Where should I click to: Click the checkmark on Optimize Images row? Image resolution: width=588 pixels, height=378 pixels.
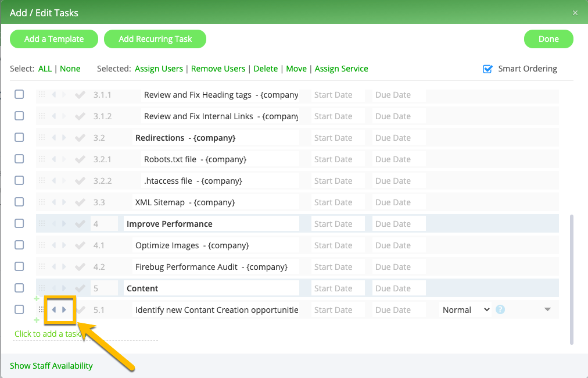point(80,245)
